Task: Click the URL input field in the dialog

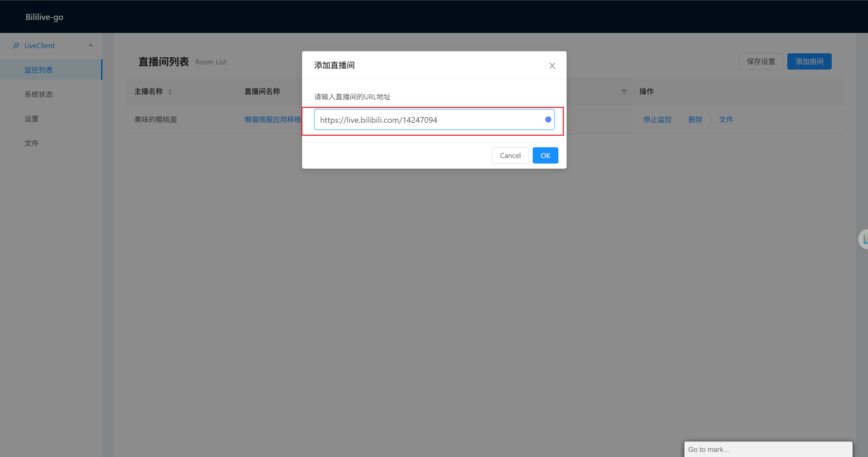Action: coord(434,119)
